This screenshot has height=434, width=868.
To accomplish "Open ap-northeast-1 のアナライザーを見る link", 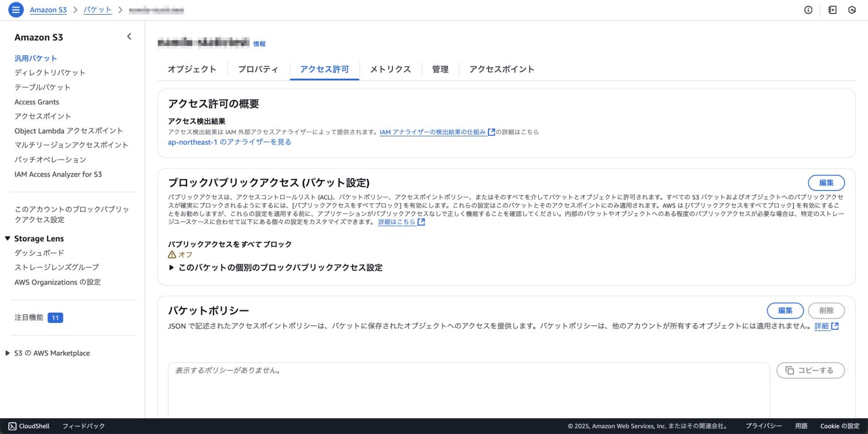I will click(x=229, y=142).
